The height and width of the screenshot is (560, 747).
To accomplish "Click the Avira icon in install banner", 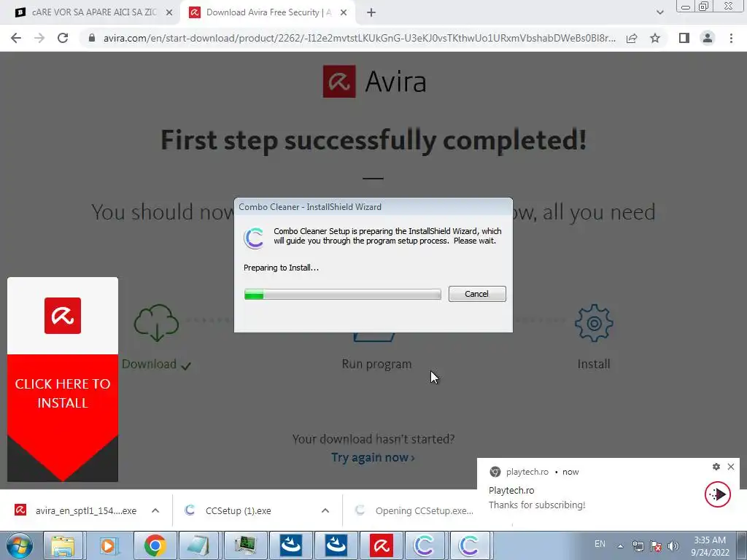I will (x=63, y=316).
